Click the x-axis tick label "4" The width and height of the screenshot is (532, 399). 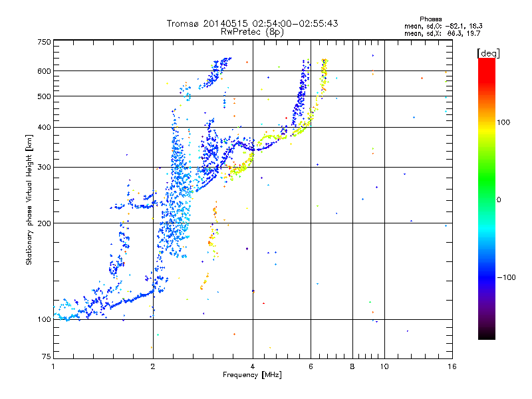(253, 366)
